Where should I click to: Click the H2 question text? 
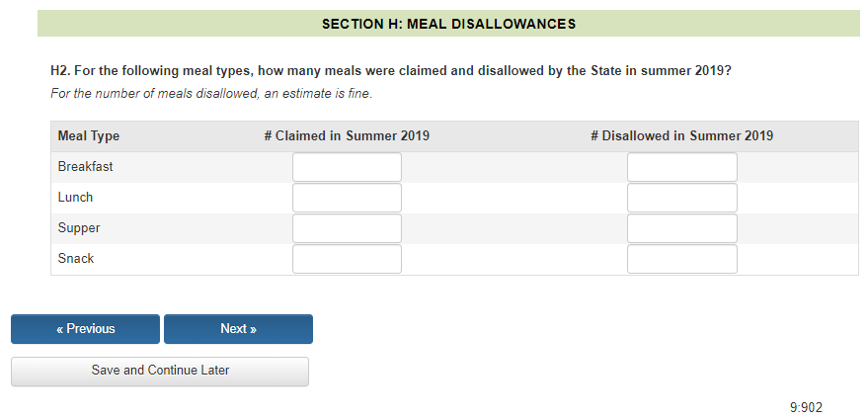coord(390,72)
